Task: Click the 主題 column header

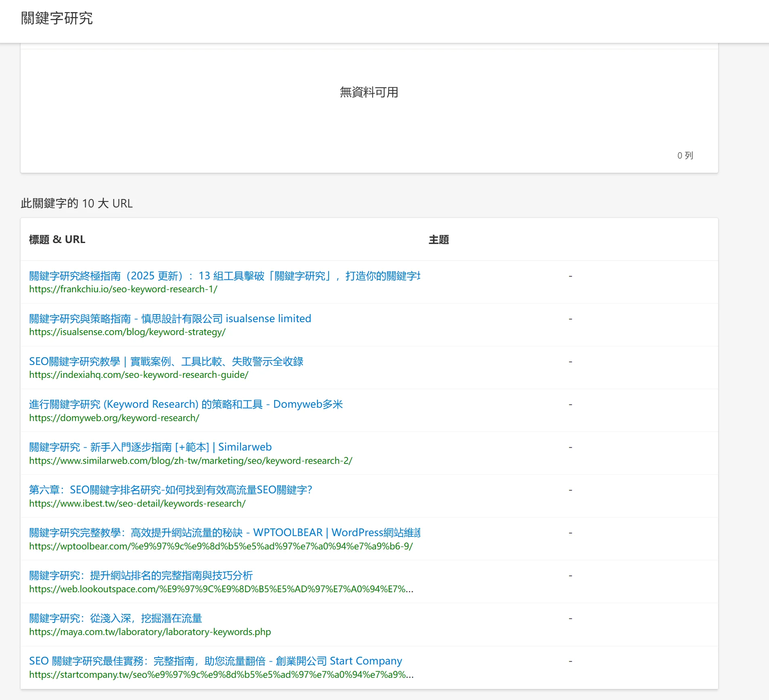Action: [439, 239]
